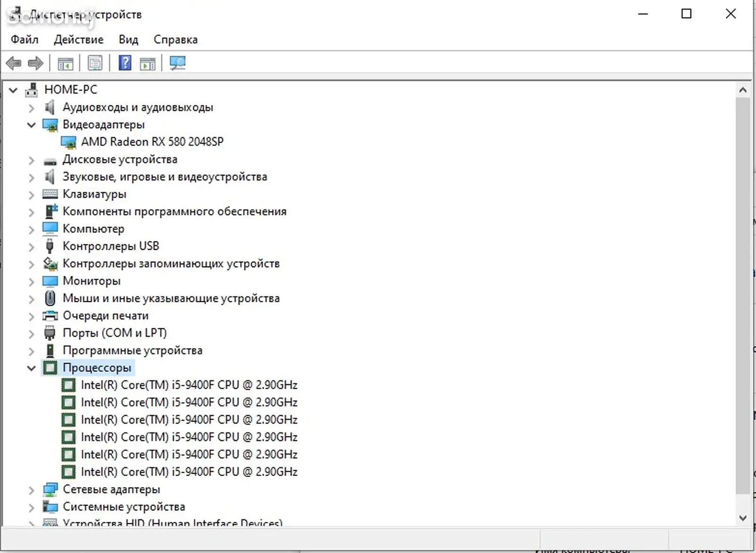Click the blue Help question-mark icon
This screenshot has height=553, width=756.
125,63
